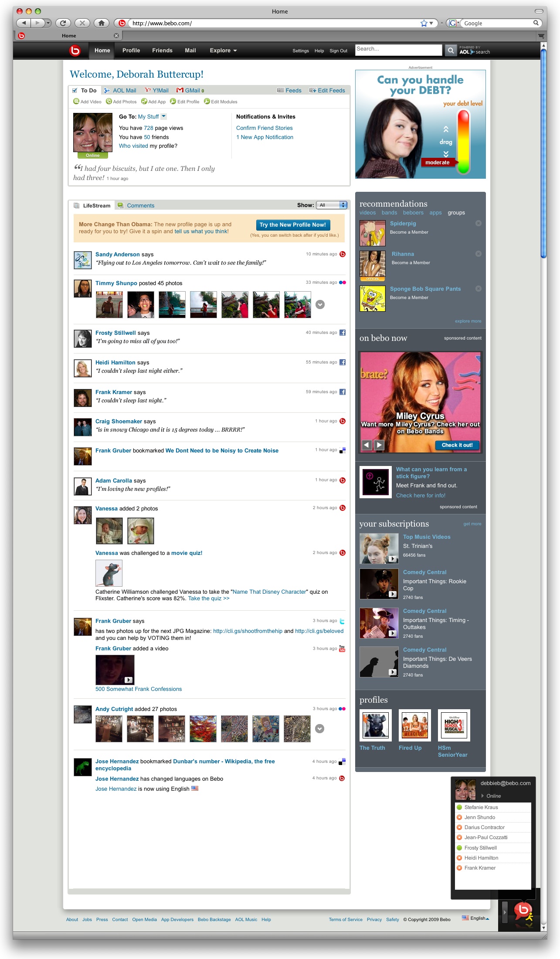Viewport: 560px width, 959px height.
Task: Click the Add App icon
Action: click(x=144, y=102)
